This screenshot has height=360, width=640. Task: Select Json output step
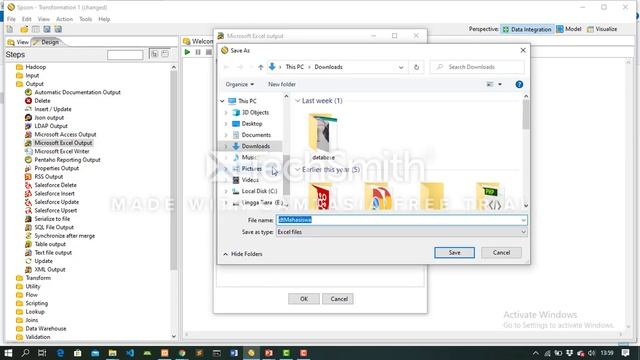tap(49, 118)
